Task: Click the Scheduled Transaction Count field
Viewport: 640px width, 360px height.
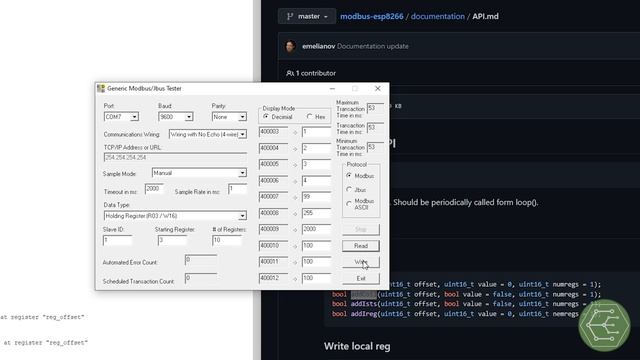Action: [x=201, y=278]
